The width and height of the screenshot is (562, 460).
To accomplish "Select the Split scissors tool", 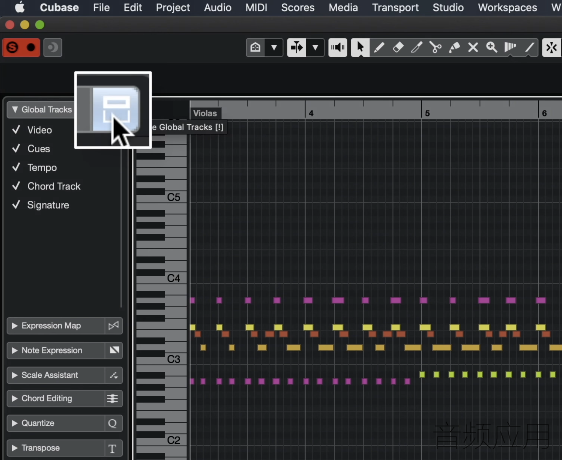I will (x=435, y=47).
